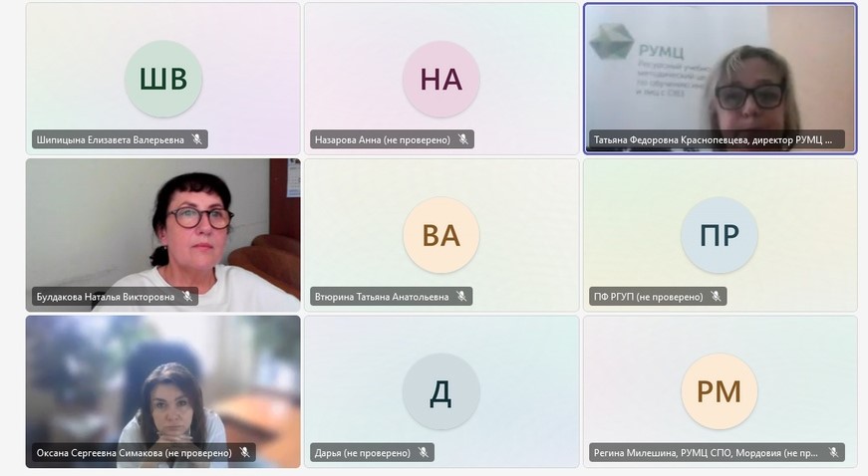Viewport: 868px width, 476px height.
Task: Click the Регина Милешина, РУМЦ СПО name label
Action: click(x=706, y=453)
